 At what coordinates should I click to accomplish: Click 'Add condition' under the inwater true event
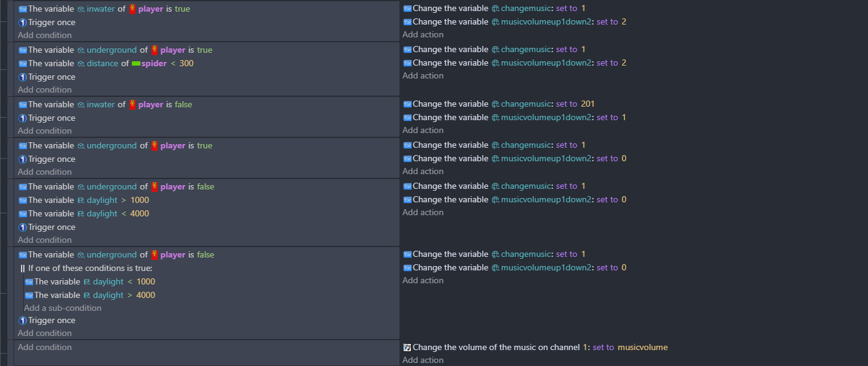(45, 36)
